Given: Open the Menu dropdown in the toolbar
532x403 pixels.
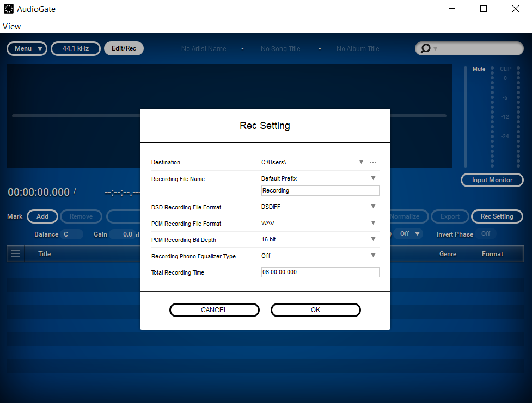Looking at the screenshot, I should (27, 48).
